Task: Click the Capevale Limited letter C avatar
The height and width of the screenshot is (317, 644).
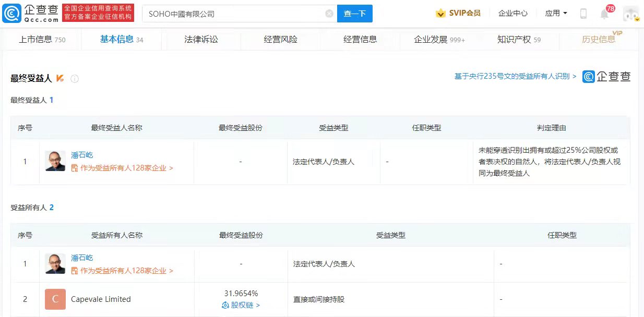Action: (x=55, y=299)
